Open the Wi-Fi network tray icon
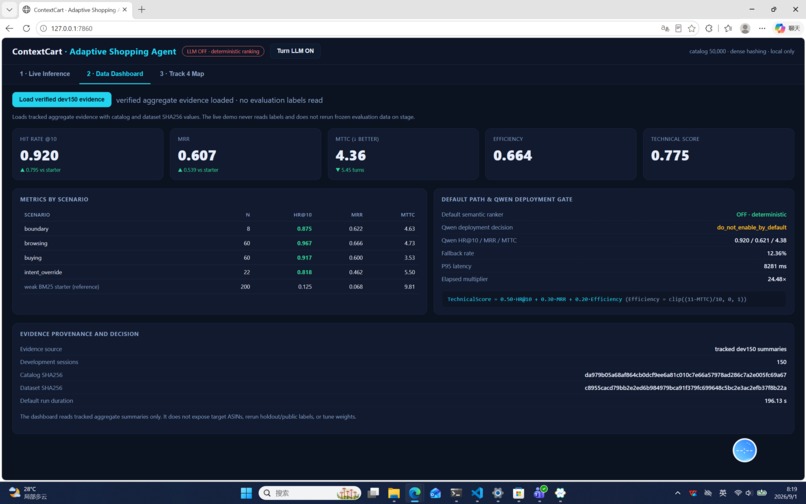 738,493
